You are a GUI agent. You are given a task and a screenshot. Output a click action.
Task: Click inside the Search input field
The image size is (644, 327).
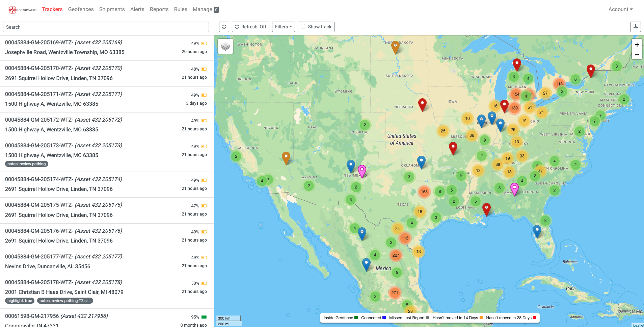pos(106,27)
